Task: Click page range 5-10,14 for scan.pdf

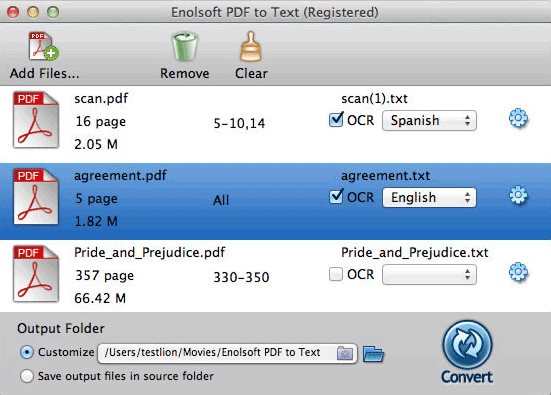Action: tap(239, 123)
